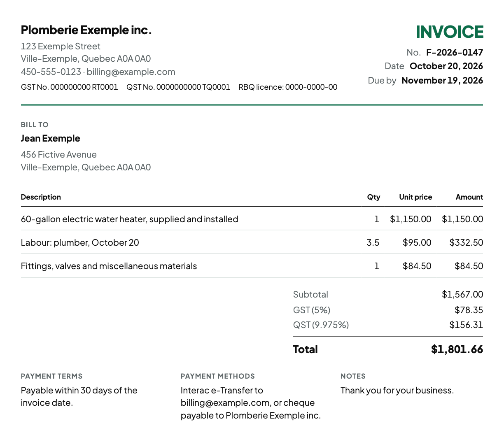Click the address line 123 Exemple Street
Image resolution: width=504 pixels, height=442 pixels.
(x=61, y=46)
